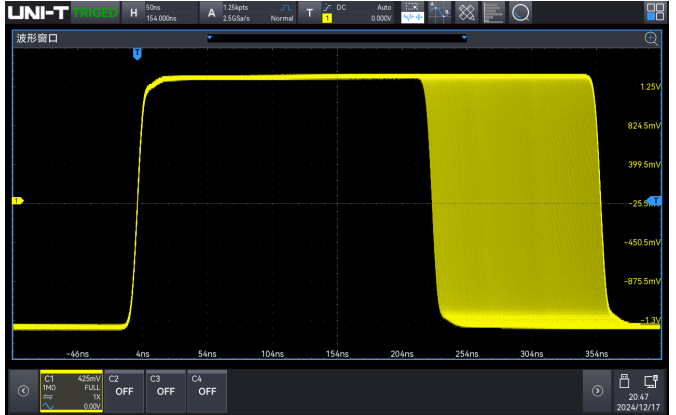Viewport: 676px width, 415px height.
Task: Click the circular search icon
Action: [520, 12]
